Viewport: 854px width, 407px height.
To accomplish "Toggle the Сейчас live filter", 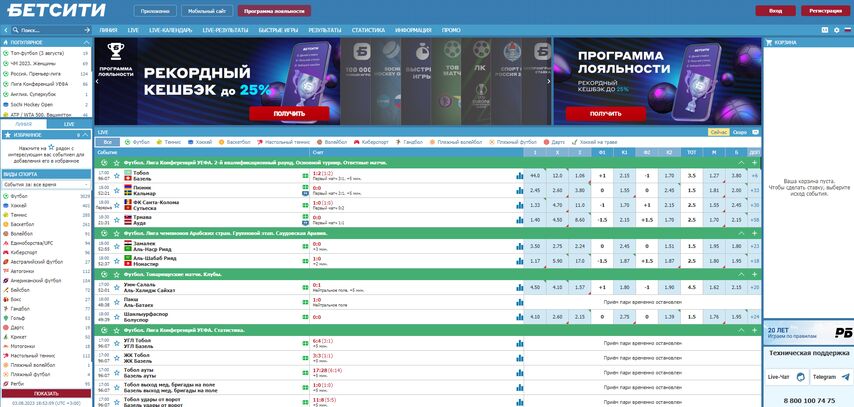I will click(719, 132).
